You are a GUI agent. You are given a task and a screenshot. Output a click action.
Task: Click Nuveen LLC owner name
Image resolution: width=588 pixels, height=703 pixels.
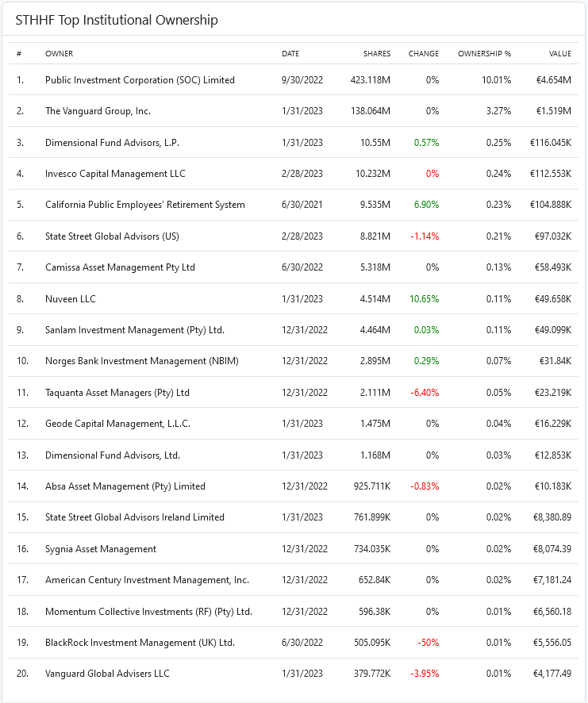click(71, 299)
